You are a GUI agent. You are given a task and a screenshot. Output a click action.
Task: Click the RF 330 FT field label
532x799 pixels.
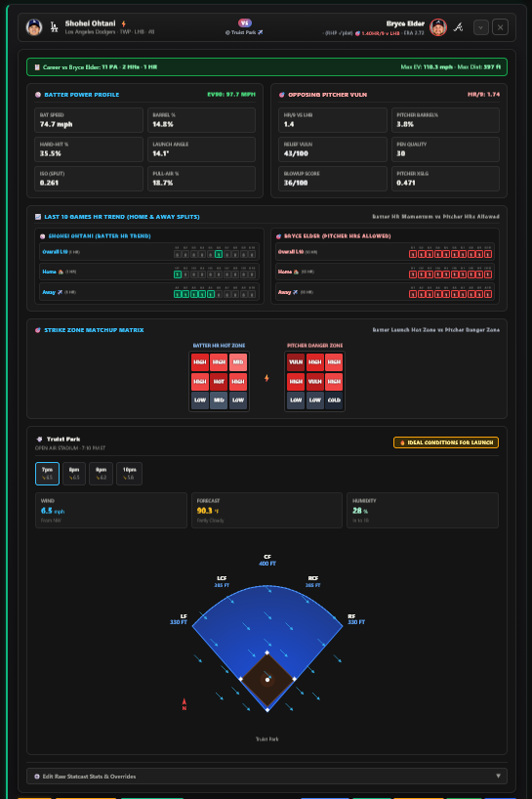(x=356, y=619)
